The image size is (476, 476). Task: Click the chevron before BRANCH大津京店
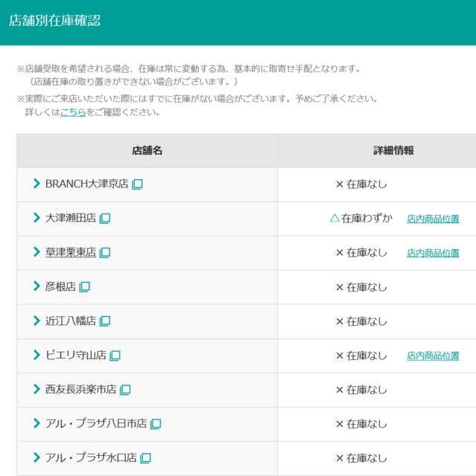[x=36, y=184]
